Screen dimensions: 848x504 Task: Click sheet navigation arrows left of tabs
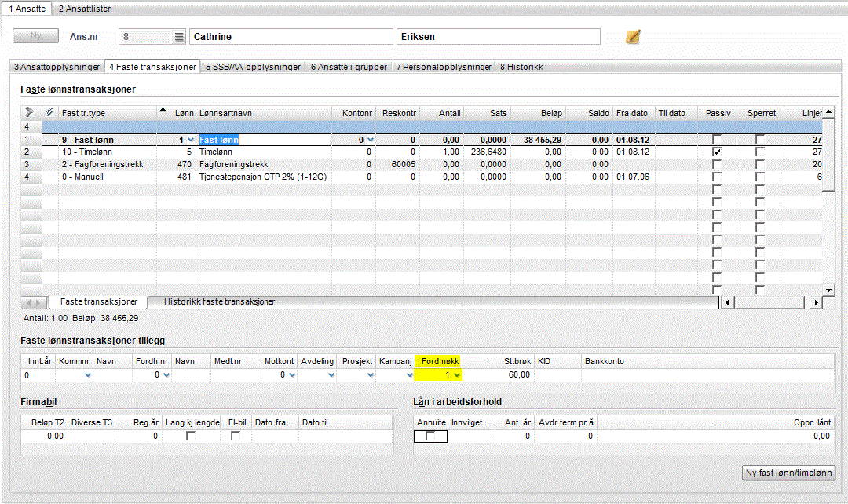pyautogui.click(x=33, y=302)
